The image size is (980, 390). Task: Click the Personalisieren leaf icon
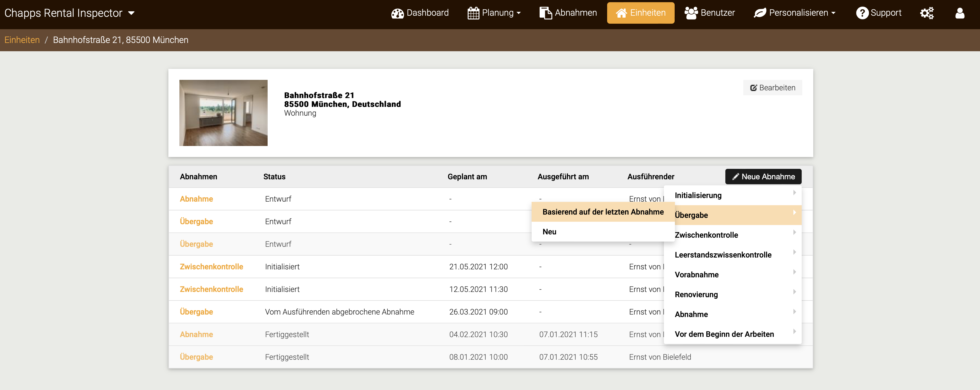[760, 13]
